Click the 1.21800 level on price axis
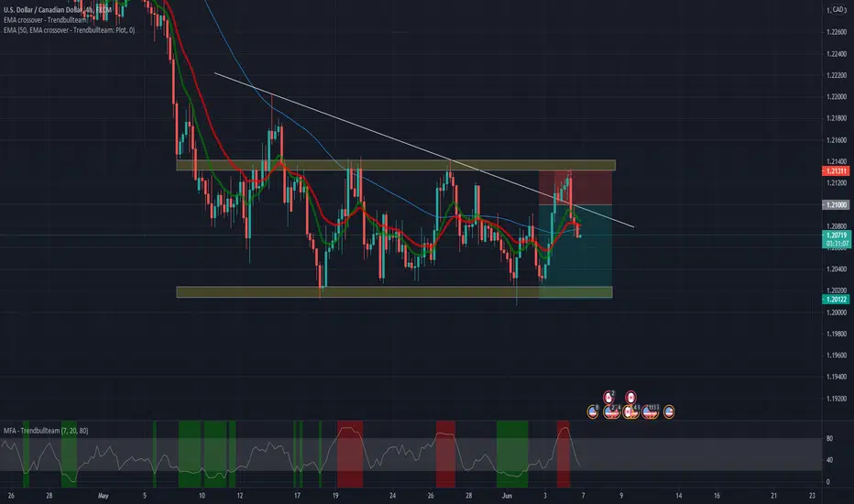The width and height of the screenshot is (854, 504). [836, 118]
